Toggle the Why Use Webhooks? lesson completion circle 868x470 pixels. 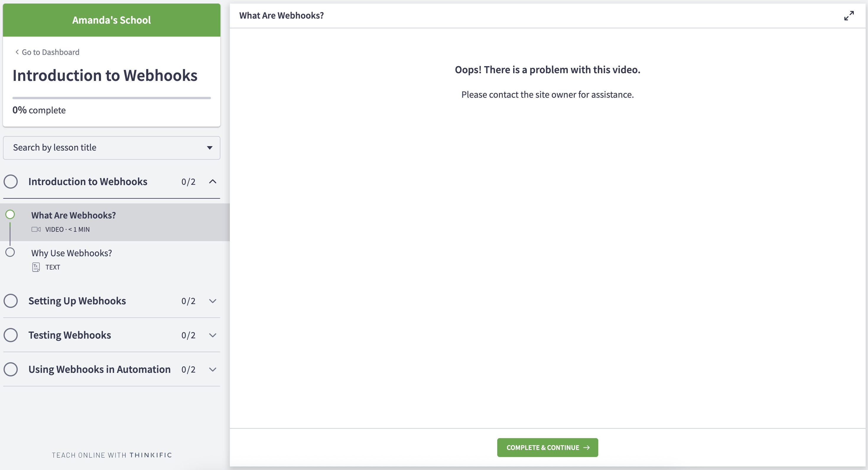click(10, 252)
